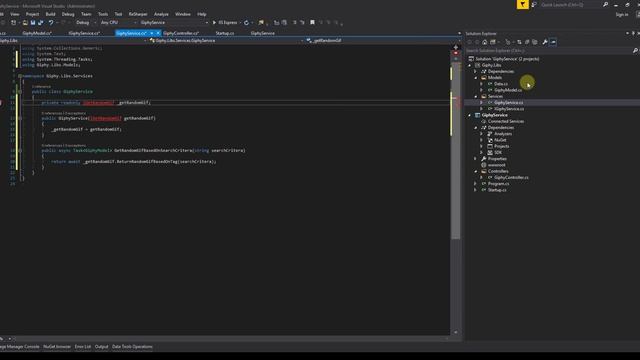
Task: Open the Data Tools Operations tab
Action: pyautogui.click(x=132, y=347)
